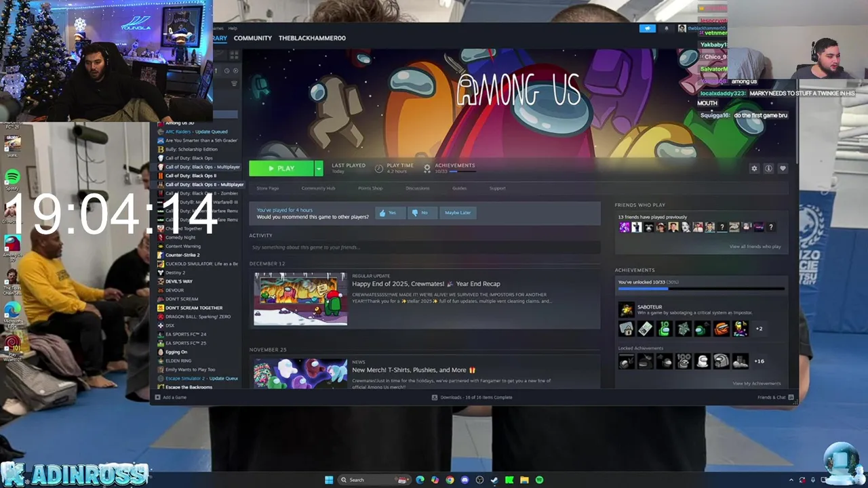Click the game info circle icon
Screen dimensions: 868x488
point(768,168)
